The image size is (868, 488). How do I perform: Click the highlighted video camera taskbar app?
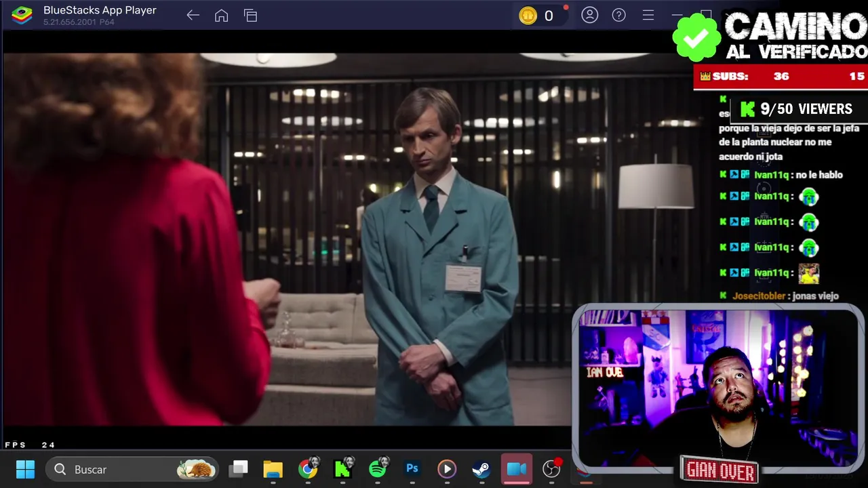(517, 469)
